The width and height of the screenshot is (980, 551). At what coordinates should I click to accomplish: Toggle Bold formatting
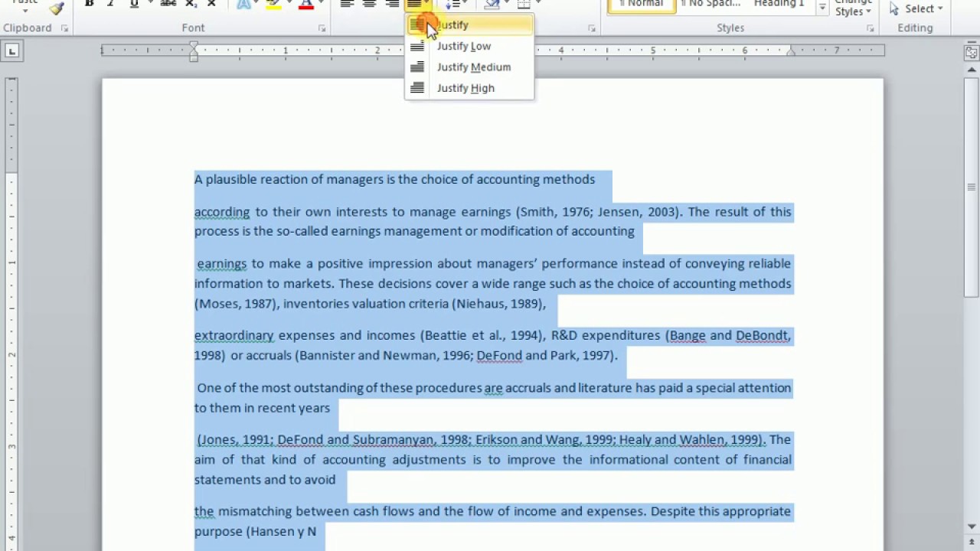[x=89, y=4]
